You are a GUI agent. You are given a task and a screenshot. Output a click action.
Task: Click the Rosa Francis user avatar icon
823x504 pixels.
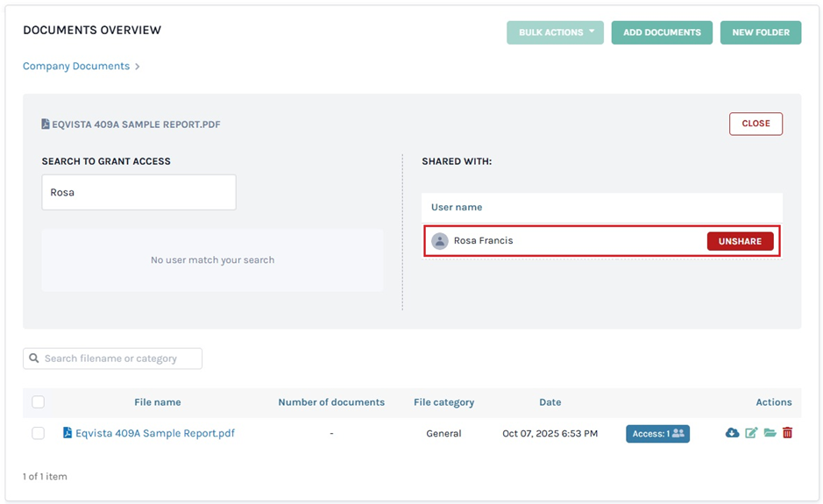440,241
